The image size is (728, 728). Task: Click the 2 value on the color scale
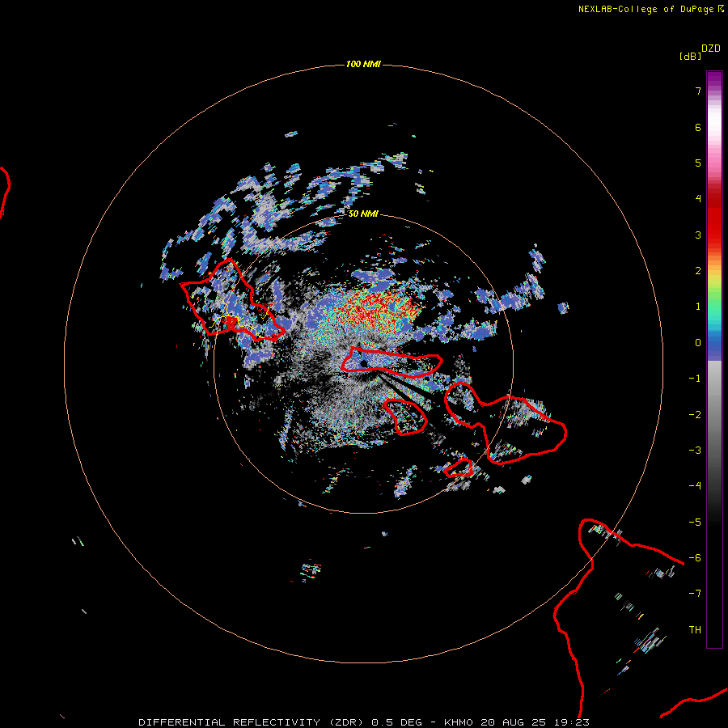[698, 271]
